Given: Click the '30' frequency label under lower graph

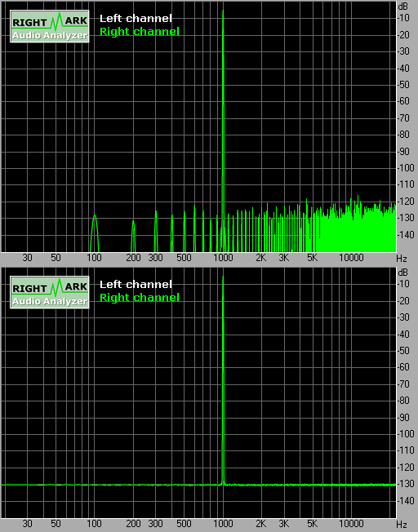Looking at the screenshot, I should point(27,524).
